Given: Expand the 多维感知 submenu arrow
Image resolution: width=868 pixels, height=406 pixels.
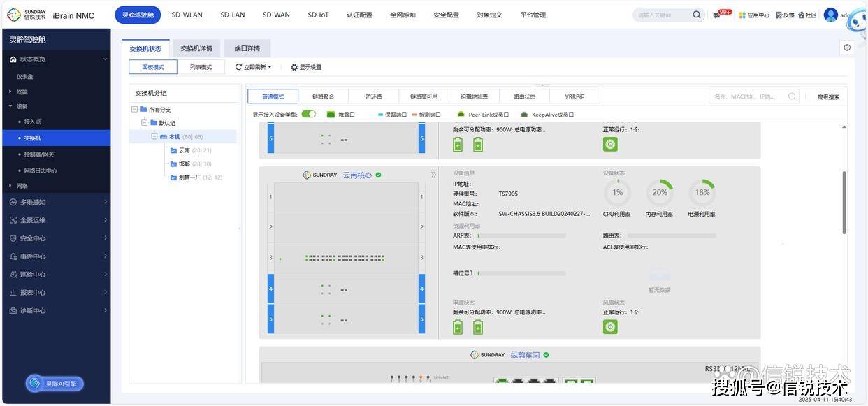Looking at the screenshot, I should tap(106, 202).
